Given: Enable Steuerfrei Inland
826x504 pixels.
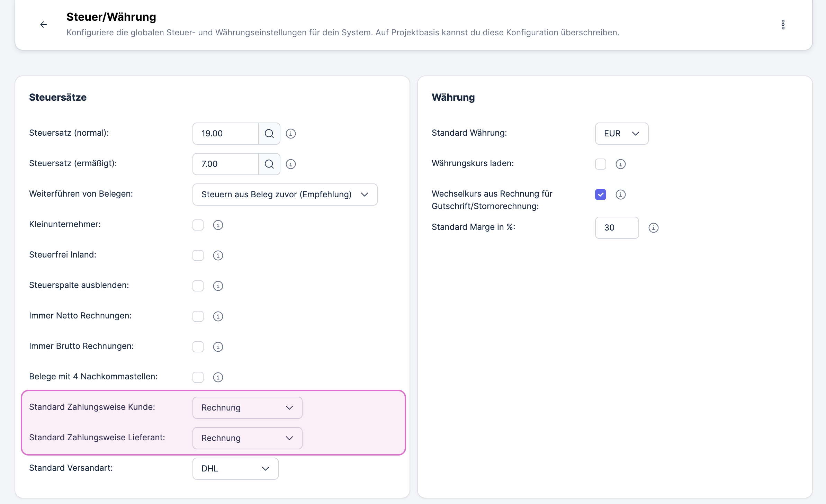Looking at the screenshot, I should (x=198, y=255).
